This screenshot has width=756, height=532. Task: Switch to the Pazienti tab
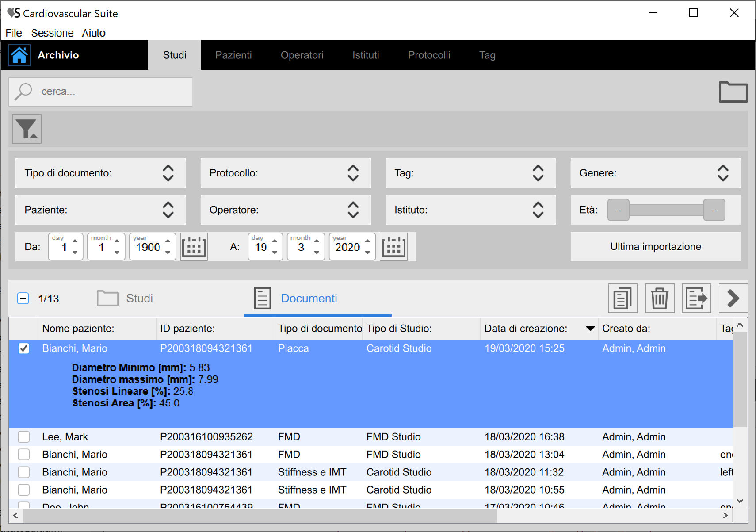pyautogui.click(x=233, y=55)
